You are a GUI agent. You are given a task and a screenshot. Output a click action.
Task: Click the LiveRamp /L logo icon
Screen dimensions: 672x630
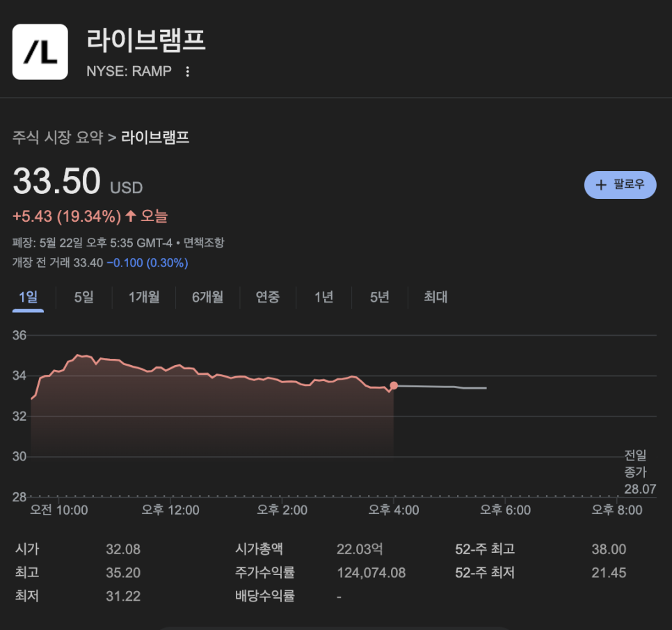tap(40, 52)
